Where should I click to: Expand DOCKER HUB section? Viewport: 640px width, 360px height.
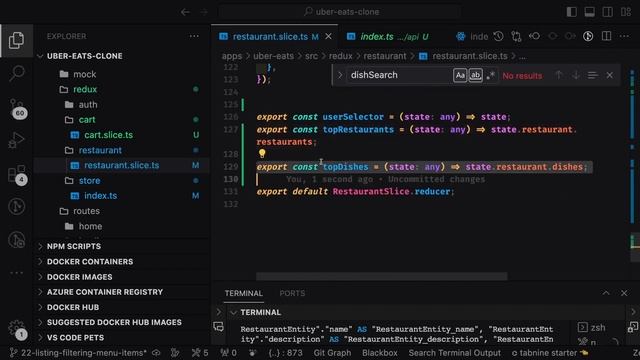[x=73, y=307]
